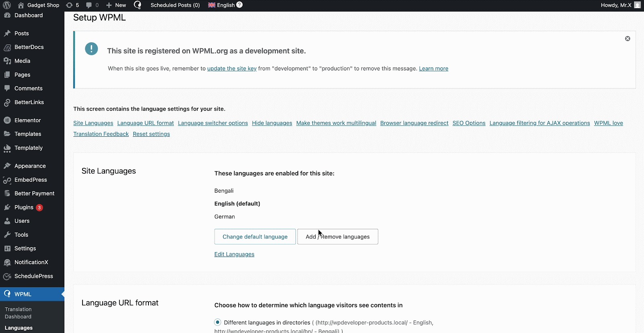Click the Elementor sidebar icon
This screenshot has height=333, width=644.
point(7,120)
